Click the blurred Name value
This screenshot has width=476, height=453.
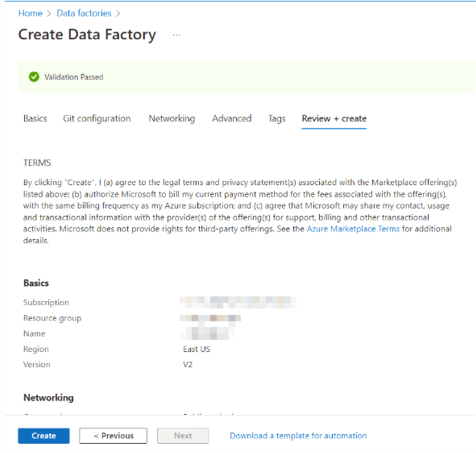coord(207,334)
